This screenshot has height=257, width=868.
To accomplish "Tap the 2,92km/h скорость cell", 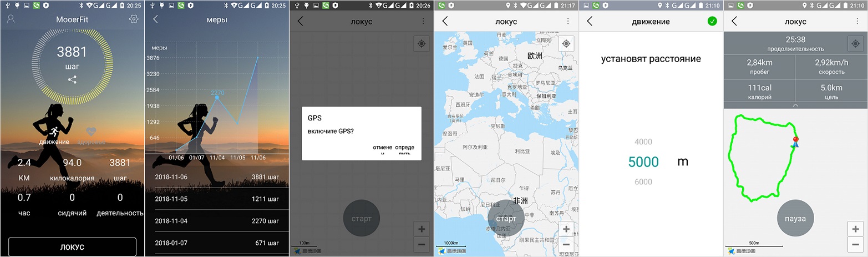I will (x=831, y=67).
